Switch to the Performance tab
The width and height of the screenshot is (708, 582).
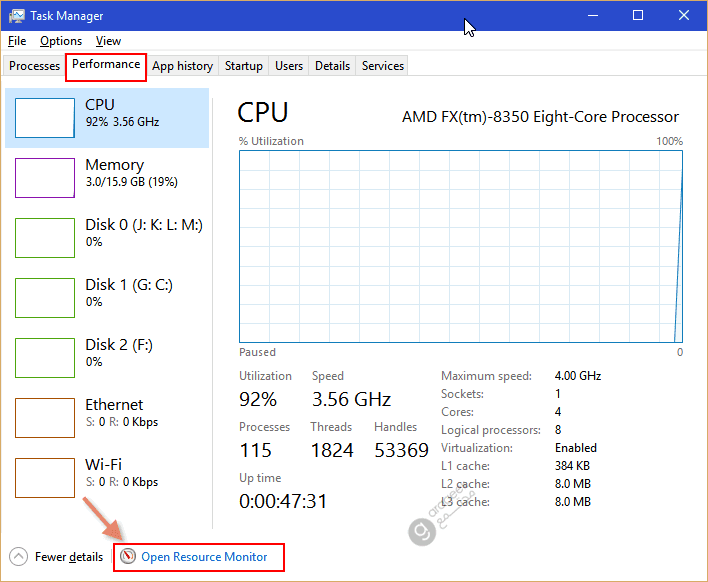106,65
